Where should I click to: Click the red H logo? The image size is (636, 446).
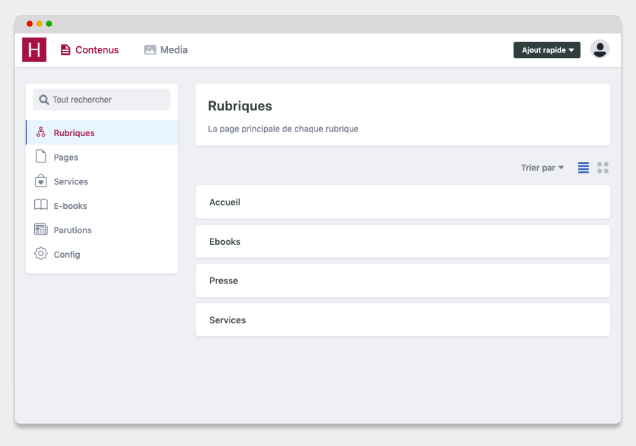[34, 49]
